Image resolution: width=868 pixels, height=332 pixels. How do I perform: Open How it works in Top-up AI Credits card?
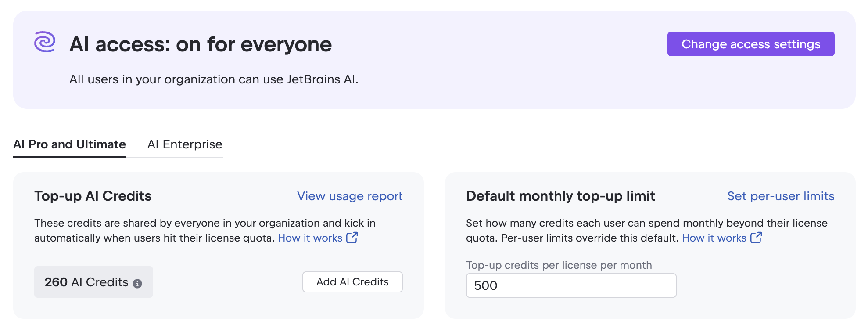tap(310, 238)
